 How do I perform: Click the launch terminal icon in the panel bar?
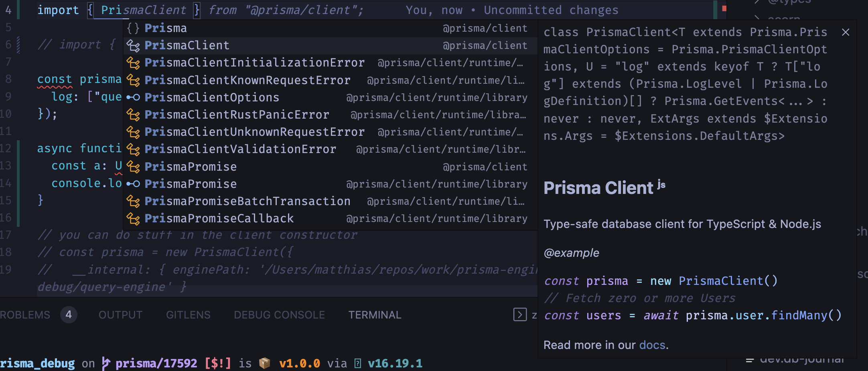pos(519,315)
